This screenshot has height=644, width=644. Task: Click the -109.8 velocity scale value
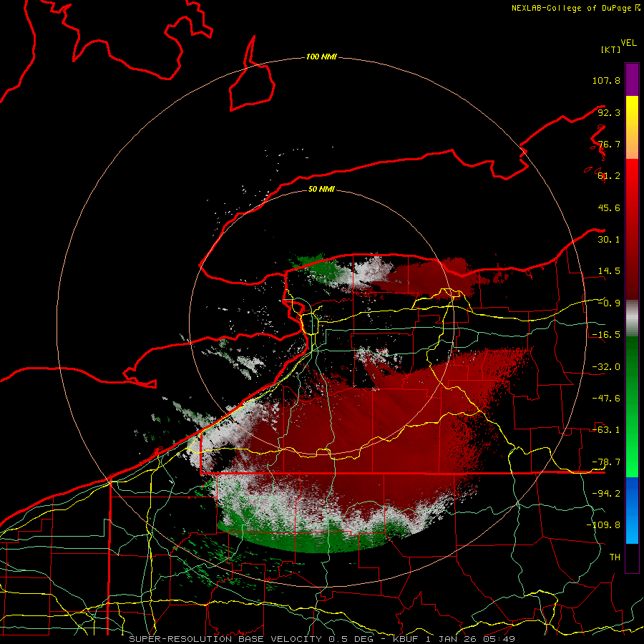tap(603, 525)
